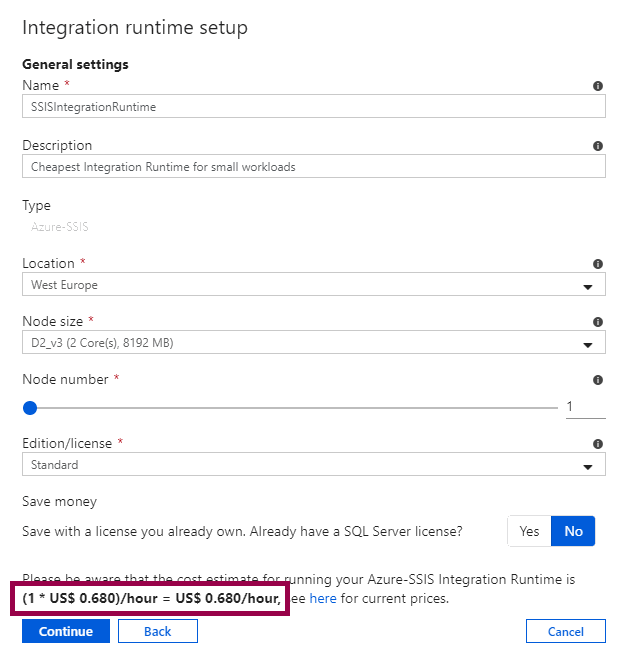Screen dimensions: 630x660
Task: Open the Location dropdown showing West Europe
Action: click(x=313, y=285)
